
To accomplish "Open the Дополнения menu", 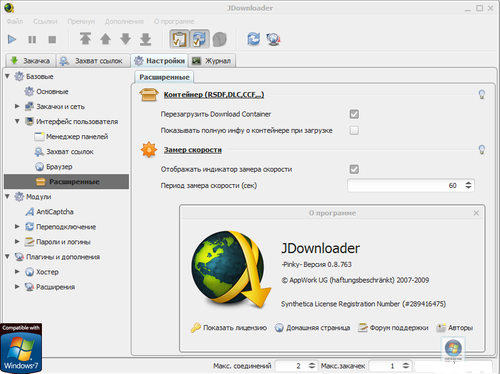I will tap(124, 21).
